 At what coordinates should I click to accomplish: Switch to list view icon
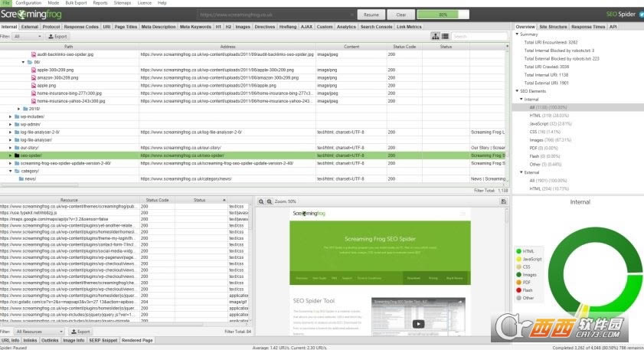pyautogui.click(x=445, y=36)
